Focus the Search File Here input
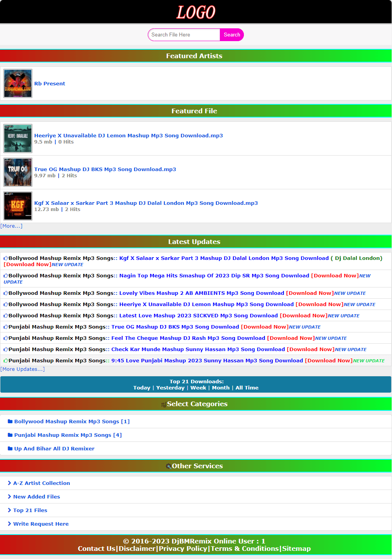Screen dimensions: 392x559 pyautogui.click(x=184, y=35)
